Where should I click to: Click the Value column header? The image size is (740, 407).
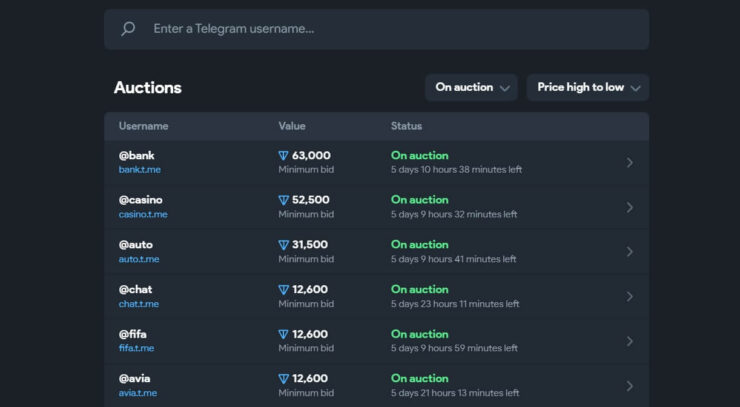(292, 126)
